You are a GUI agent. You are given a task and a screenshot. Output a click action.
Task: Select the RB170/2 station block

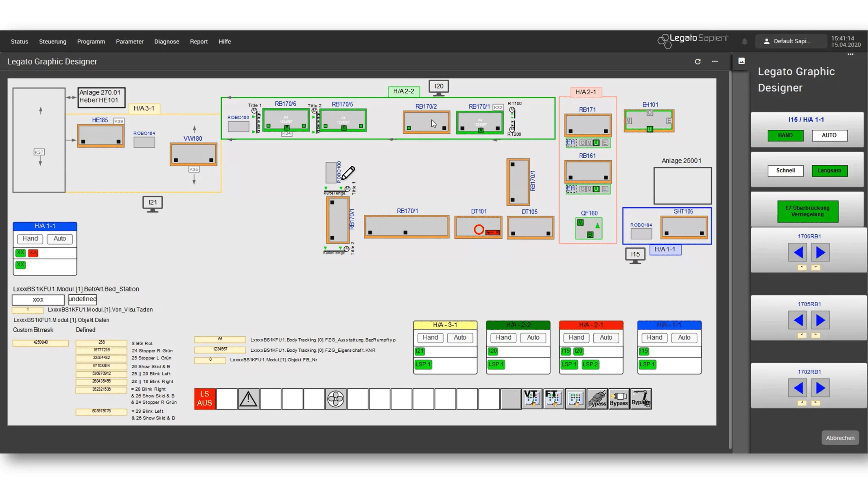coord(426,122)
